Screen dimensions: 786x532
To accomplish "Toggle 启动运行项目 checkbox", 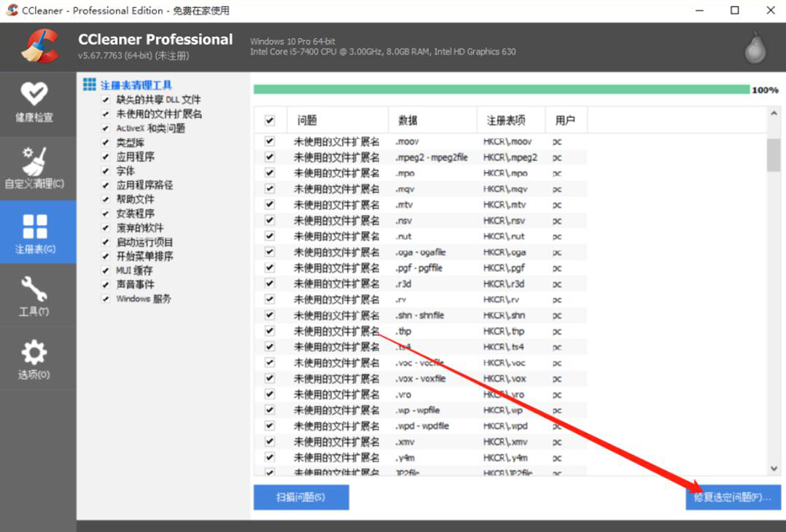I will pos(106,243).
